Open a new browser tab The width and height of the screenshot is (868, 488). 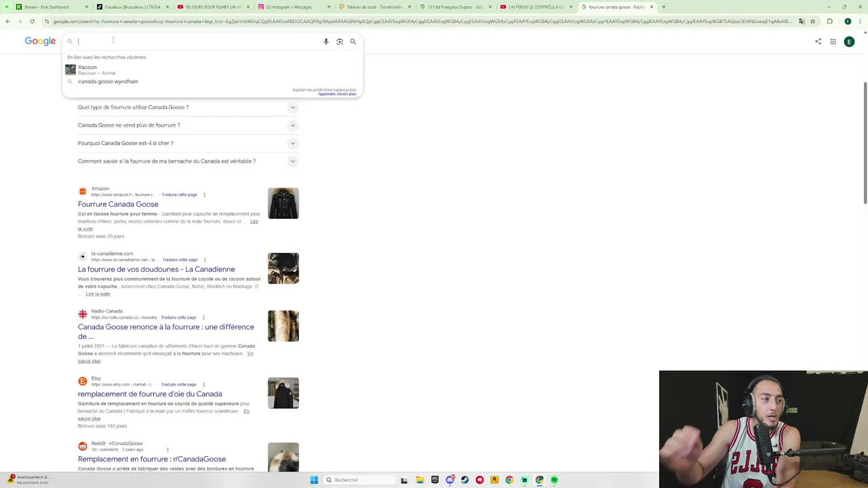[663, 7]
